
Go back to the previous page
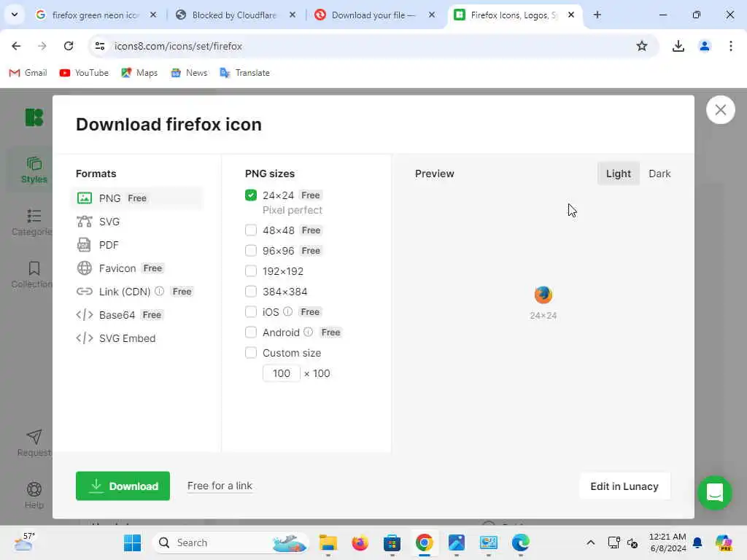16,46
